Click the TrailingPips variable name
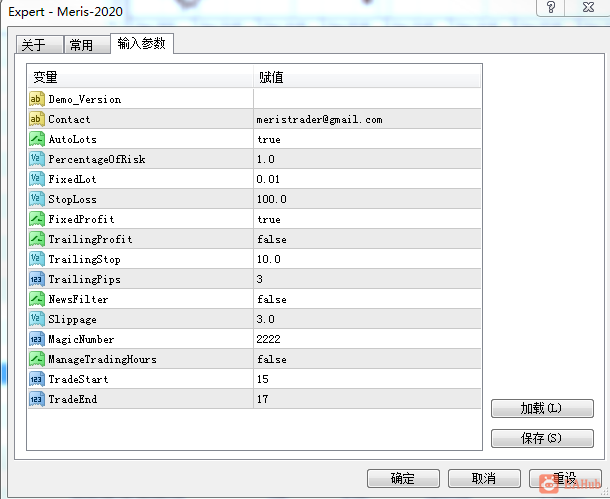This screenshot has width=610, height=499. [x=84, y=279]
